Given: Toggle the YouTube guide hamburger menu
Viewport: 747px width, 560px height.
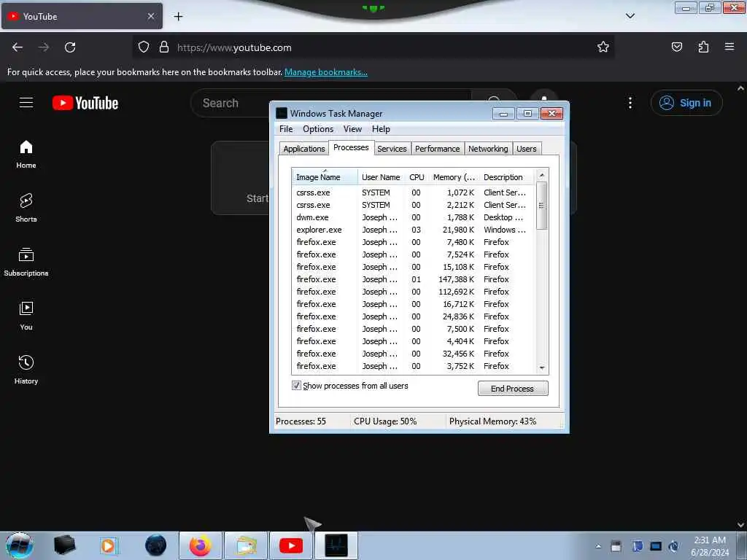Looking at the screenshot, I should click(x=26, y=102).
